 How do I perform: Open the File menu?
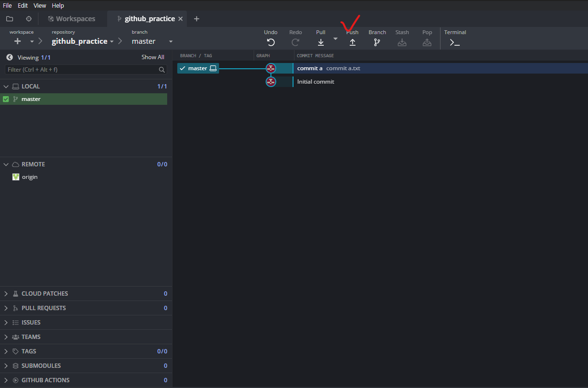(7, 6)
